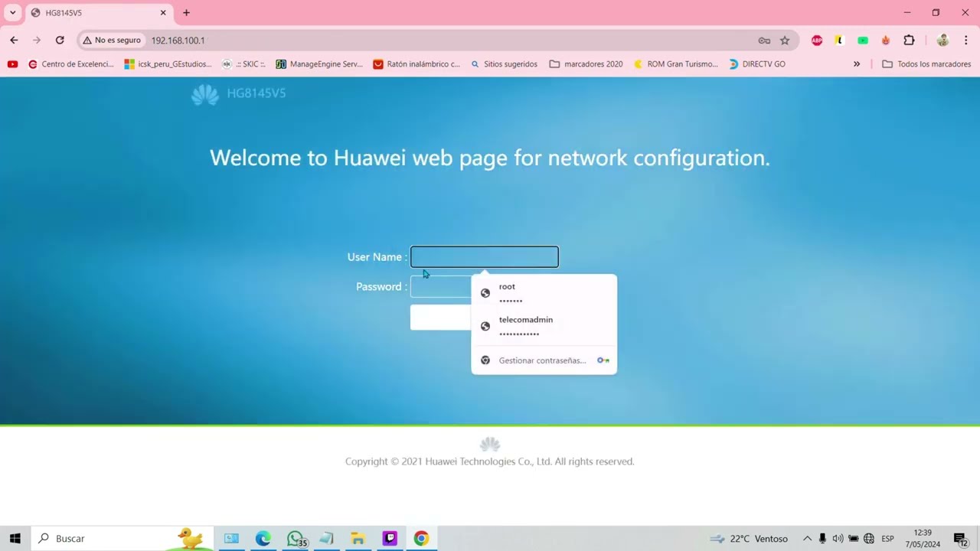
Task: Open the 'Ratón inalámbrico c...' bookmark
Action: (416, 64)
